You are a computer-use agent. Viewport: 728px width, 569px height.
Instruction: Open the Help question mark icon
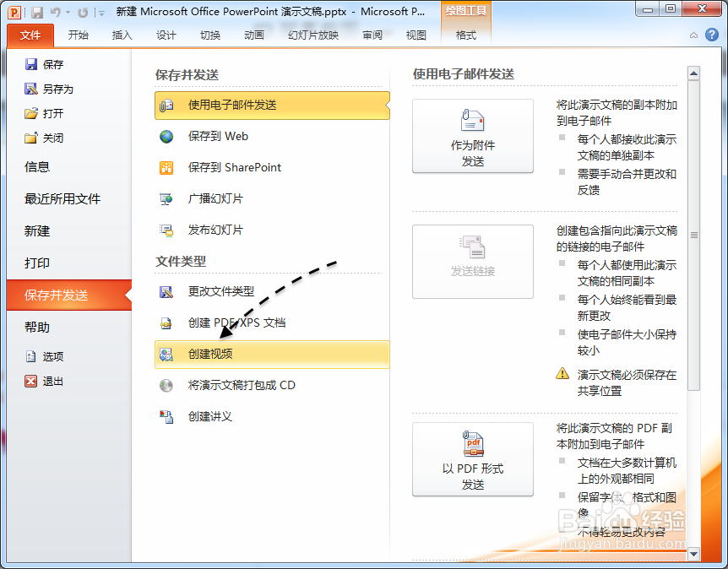[711, 35]
